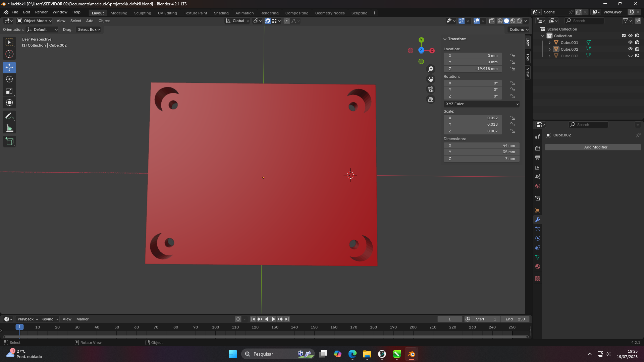Expand Cube.001 in the outliner

(x=549, y=43)
